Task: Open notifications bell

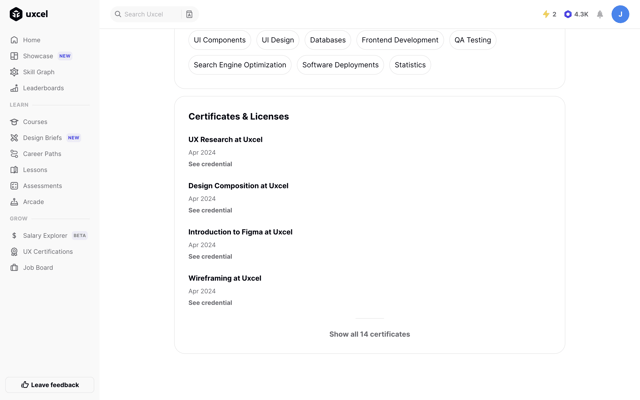Action: pos(600,14)
